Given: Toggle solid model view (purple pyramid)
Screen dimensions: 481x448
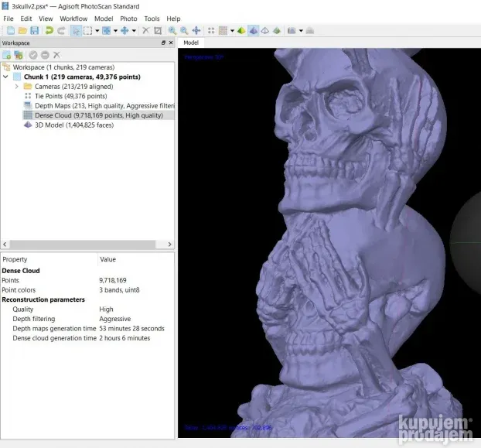Looking at the screenshot, I should coord(254,31).
